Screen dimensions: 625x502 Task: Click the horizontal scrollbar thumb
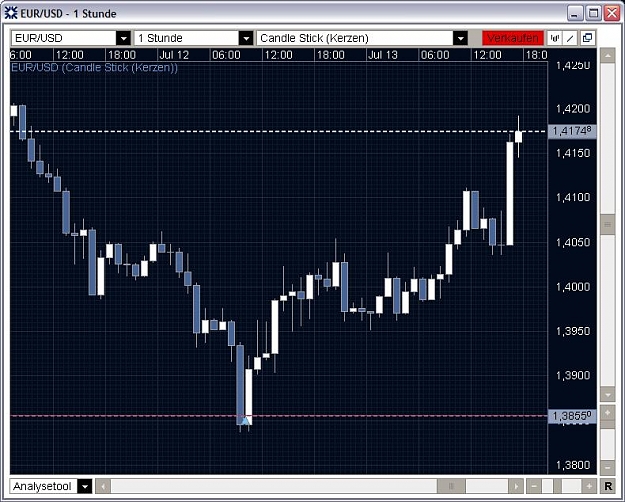click(451, 486)
